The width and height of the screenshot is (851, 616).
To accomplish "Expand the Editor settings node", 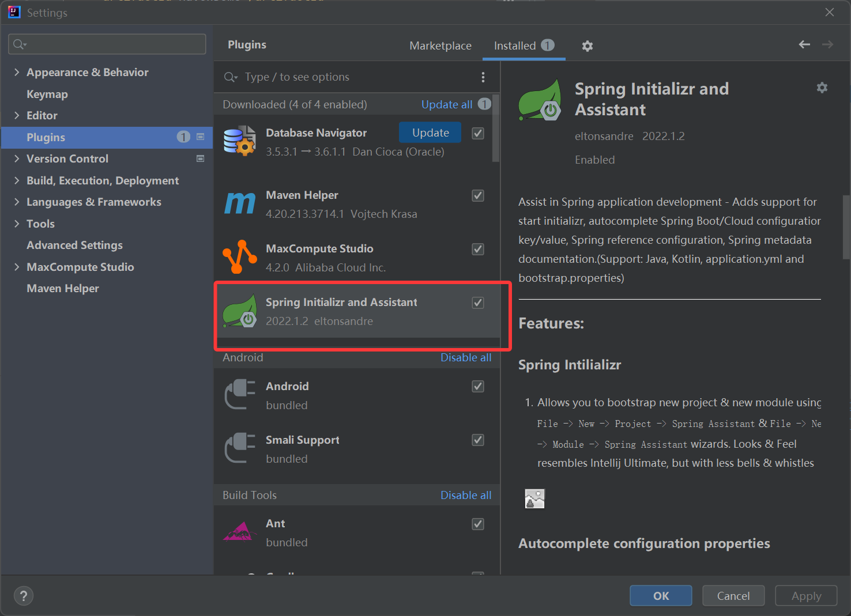I will tap(17, 115).
